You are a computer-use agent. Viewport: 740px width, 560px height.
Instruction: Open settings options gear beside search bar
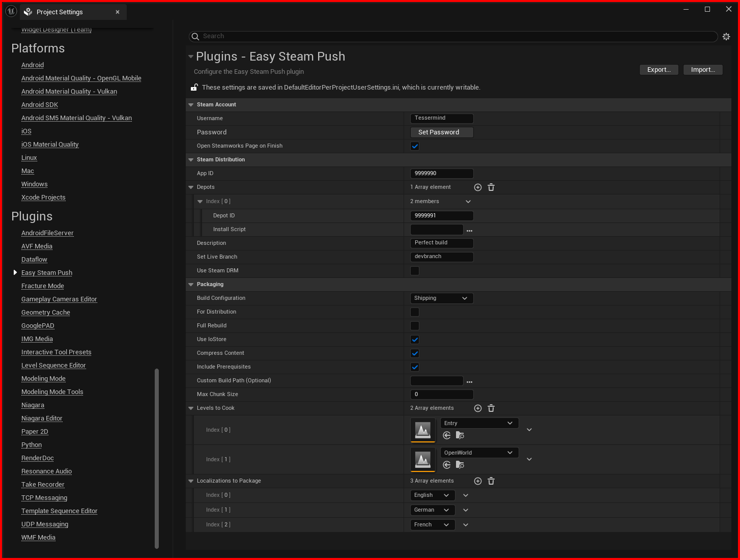[x=726, y=36]
